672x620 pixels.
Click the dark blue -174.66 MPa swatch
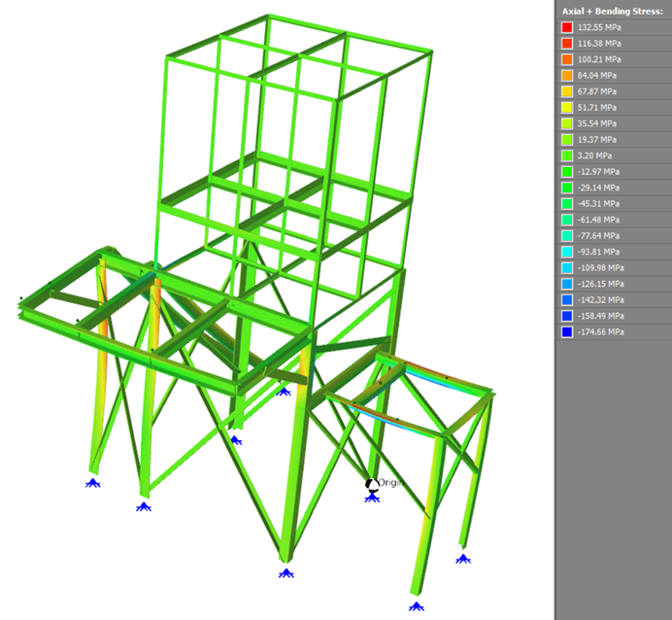(x=567, y=332)
